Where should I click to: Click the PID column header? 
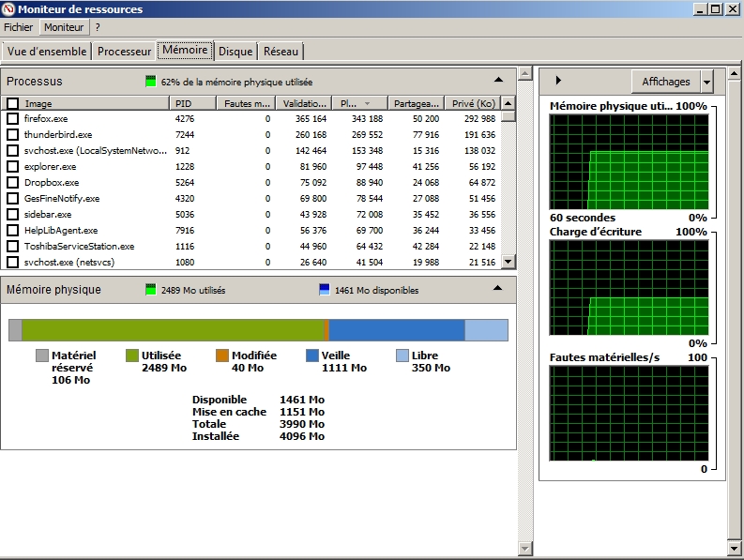click(191, 104)
